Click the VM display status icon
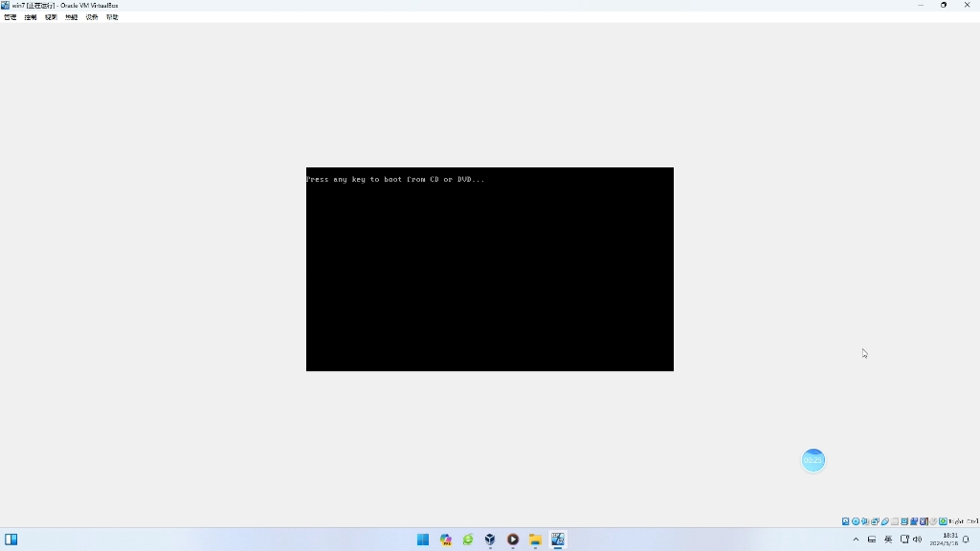This screenshot has width=980, height=551. [x=904, y=521]
